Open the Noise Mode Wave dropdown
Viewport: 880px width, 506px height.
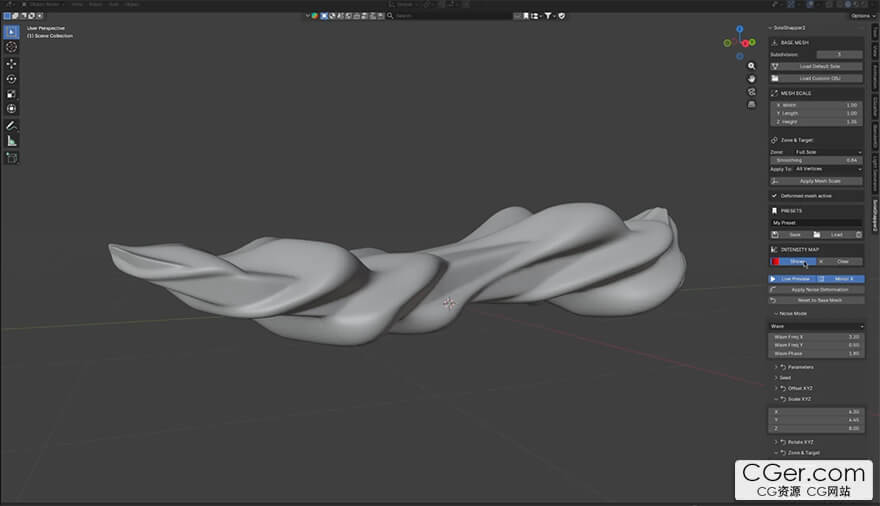816,326
